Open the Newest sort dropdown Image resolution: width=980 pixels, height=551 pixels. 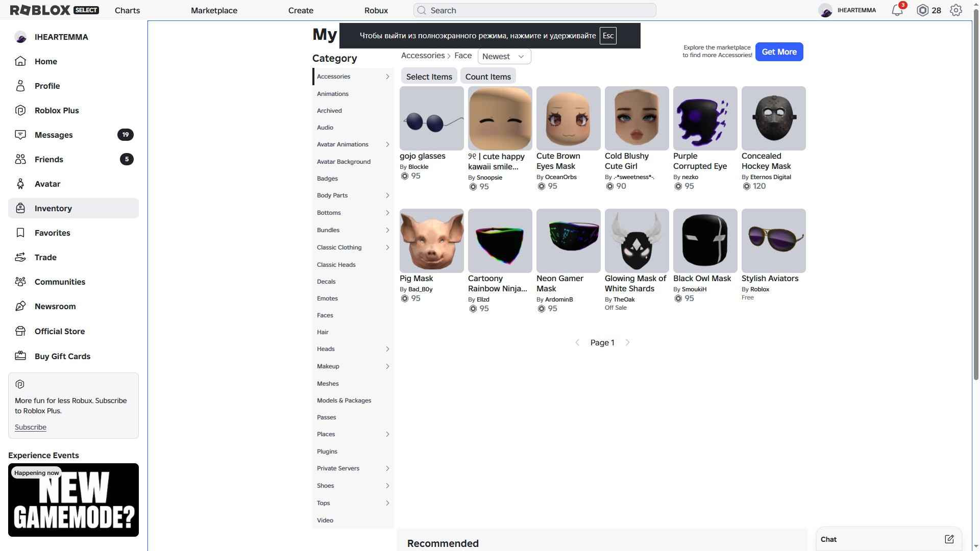click(504, 56)
